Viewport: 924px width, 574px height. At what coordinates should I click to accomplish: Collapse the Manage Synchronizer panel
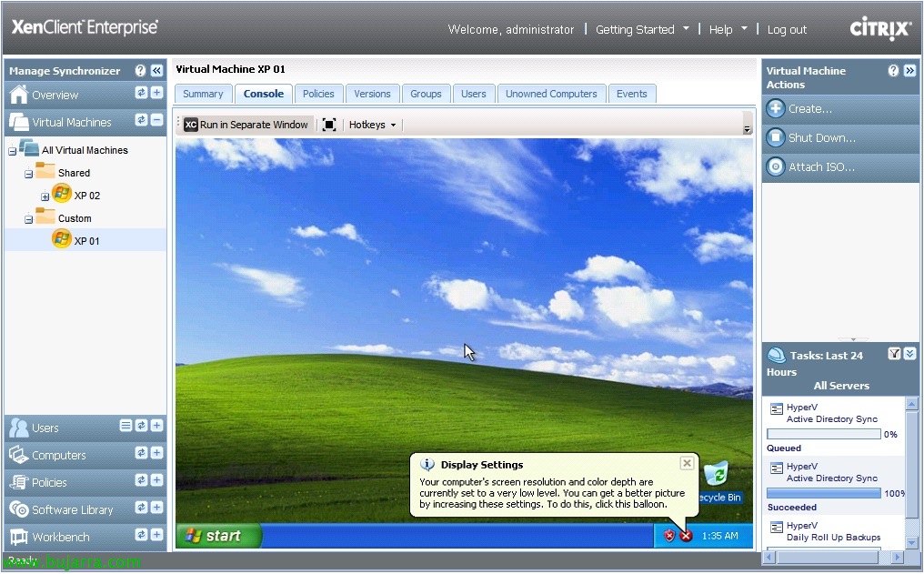pyautogui.click(x=156, y=71)
